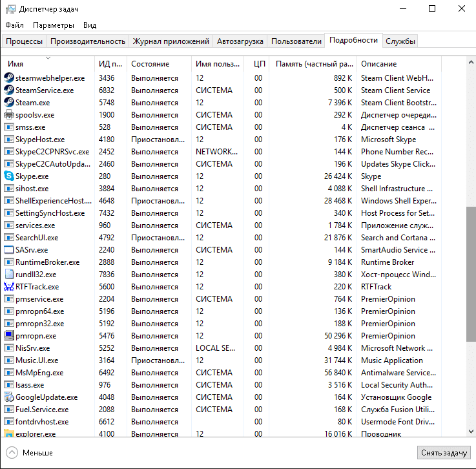Click the sort arrow above Имя column

pos(48,57)
